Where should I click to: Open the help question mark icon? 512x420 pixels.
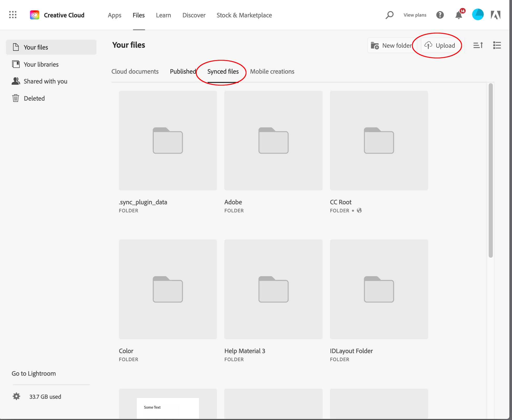(x=440, y=15)
